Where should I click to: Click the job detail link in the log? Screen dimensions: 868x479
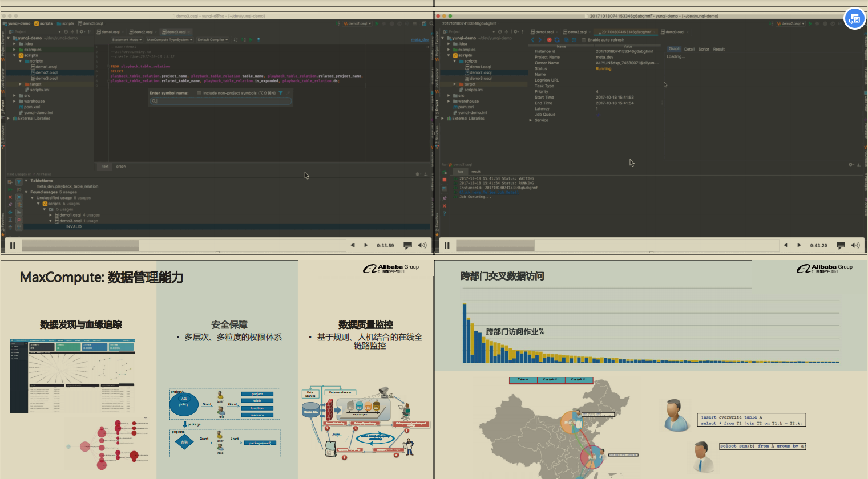(489, 192)
